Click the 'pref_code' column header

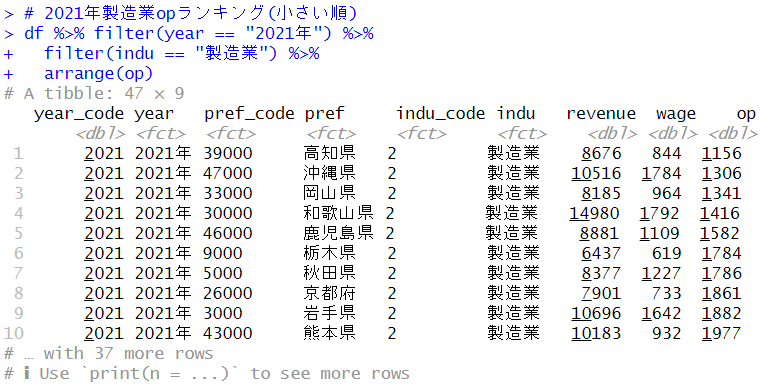pyautogui.click(x=249, y=114)
